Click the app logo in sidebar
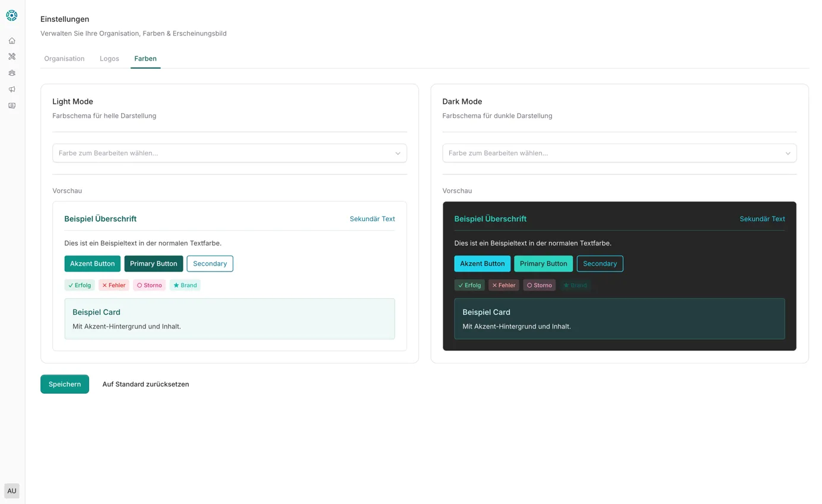The image size is (822, 504). pyautogui.click(x=12, y=16)
